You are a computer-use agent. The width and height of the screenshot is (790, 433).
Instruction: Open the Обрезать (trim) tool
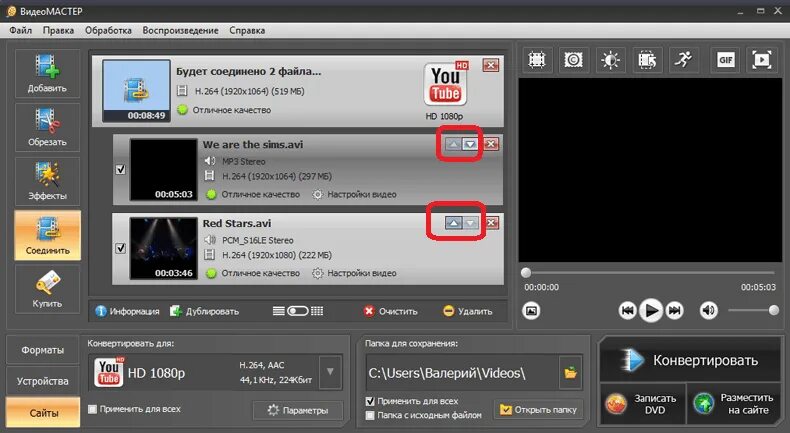pyautogui.click(x=47, y=128)
